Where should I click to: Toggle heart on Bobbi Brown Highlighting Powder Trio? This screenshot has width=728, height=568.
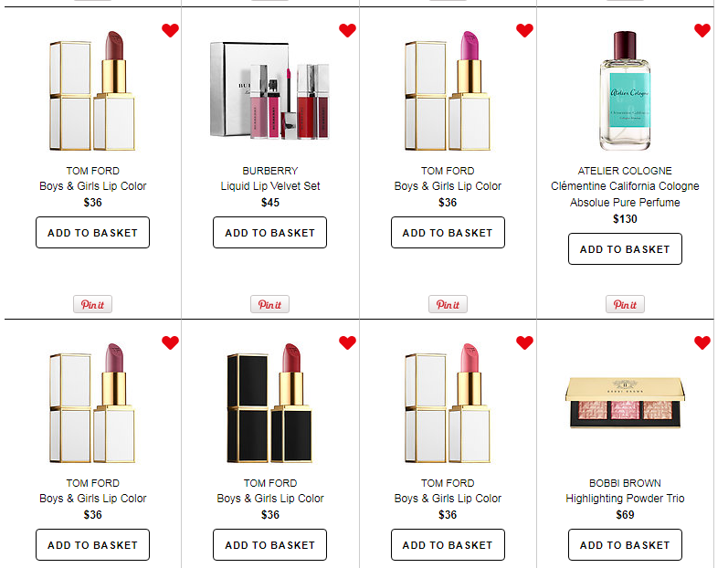tap(702, 342)
